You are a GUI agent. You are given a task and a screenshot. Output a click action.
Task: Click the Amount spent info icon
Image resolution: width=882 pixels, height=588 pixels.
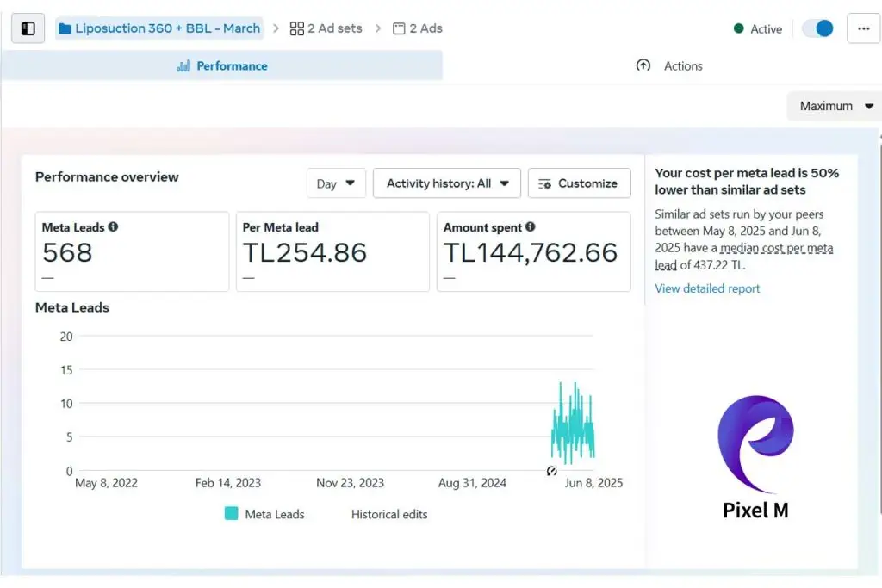pyautogui.click(x=529, y=227)
